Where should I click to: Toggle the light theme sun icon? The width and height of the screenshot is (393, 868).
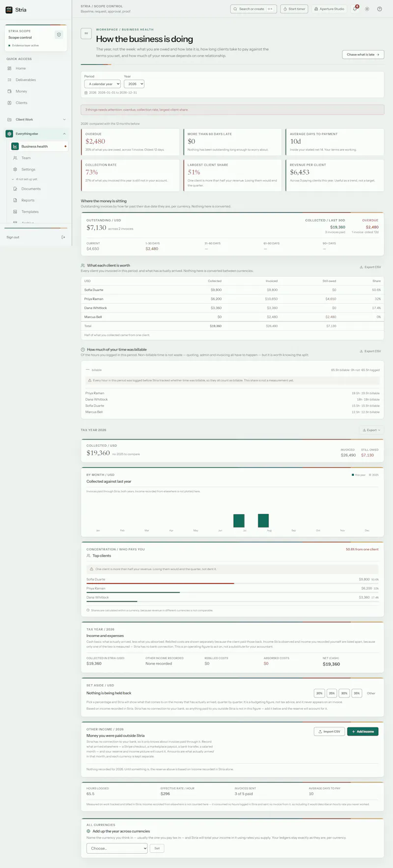367,9
